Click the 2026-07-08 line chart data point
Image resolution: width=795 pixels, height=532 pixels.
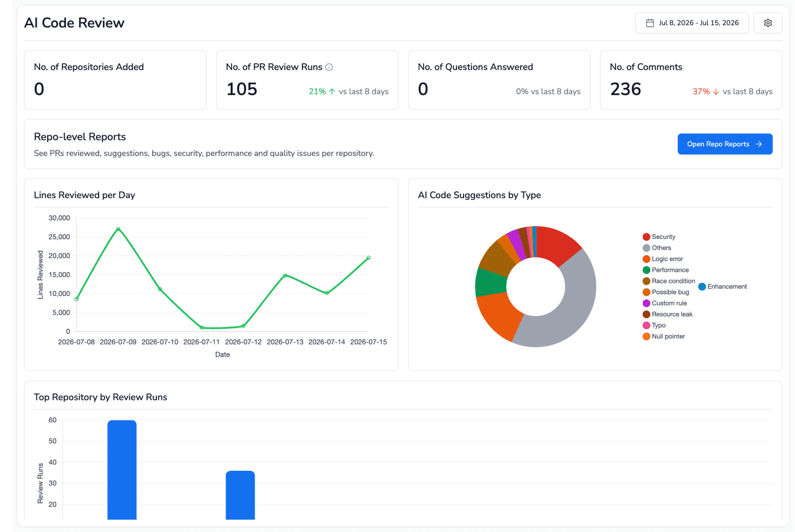[76, 299]
